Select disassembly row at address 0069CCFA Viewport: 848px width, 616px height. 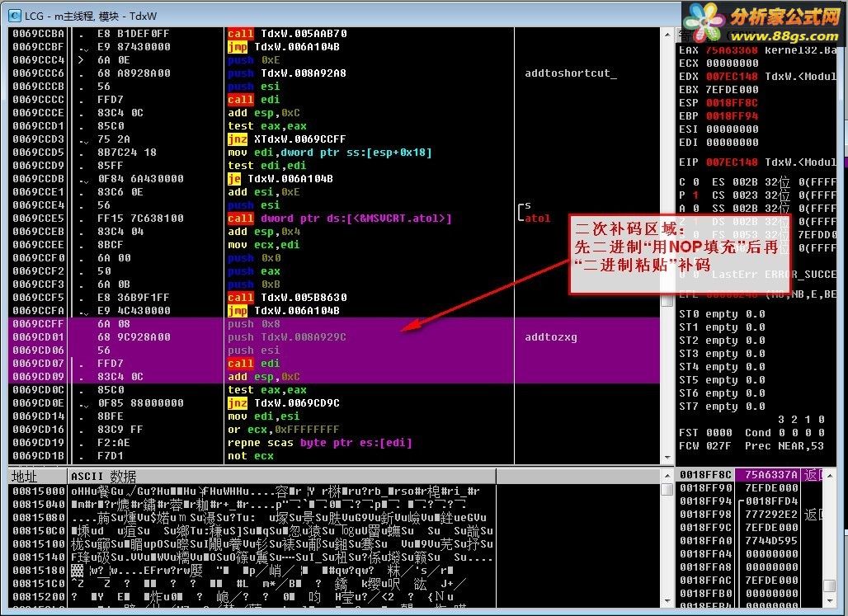pos(334,310)
